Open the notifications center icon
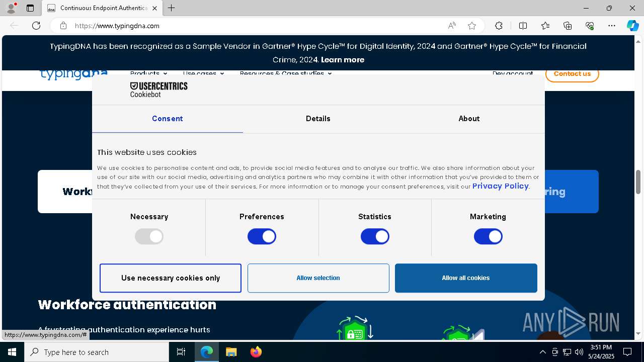The image size is (644, 362). 627,352
